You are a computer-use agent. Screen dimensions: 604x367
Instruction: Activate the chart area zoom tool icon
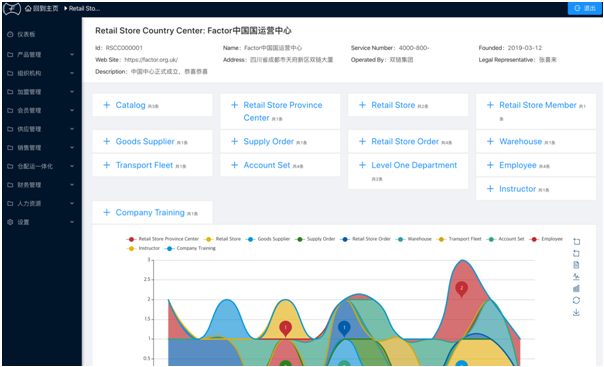point(576,241)
